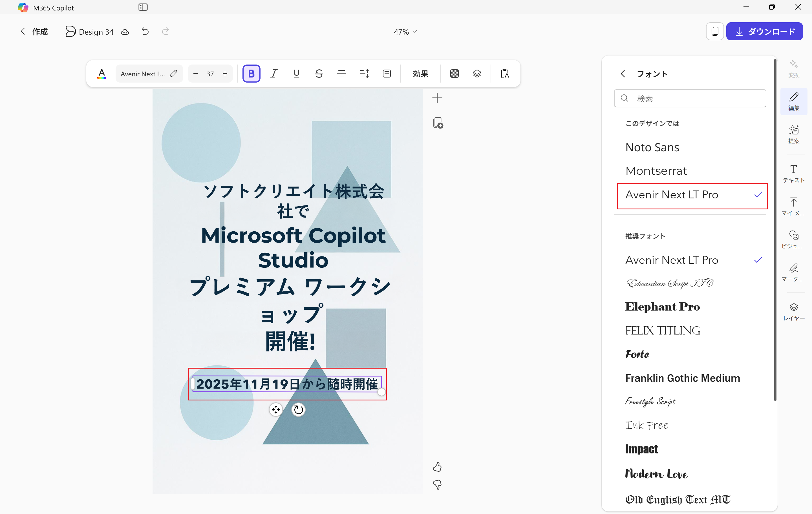The image size is (812, 514).
Task: Select the Franklin Gothic Medium font
Action: point(683,378)
